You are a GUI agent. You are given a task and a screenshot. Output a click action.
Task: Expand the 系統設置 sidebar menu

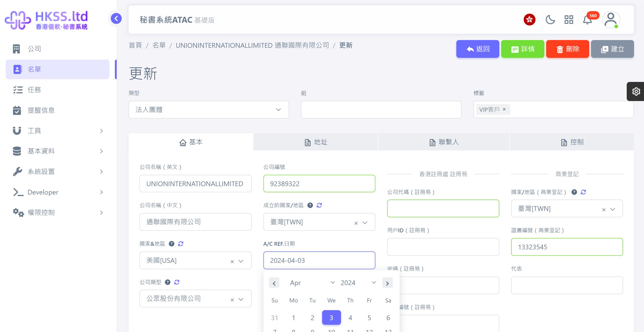(x=58, y=172)
